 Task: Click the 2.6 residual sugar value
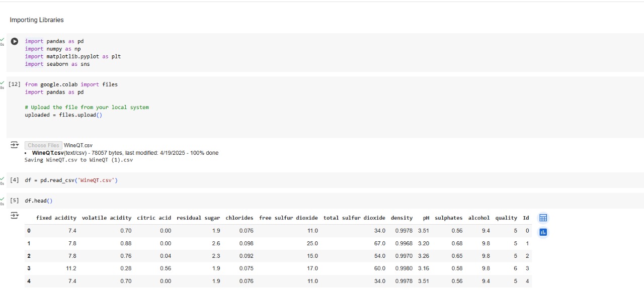point(216,243)
